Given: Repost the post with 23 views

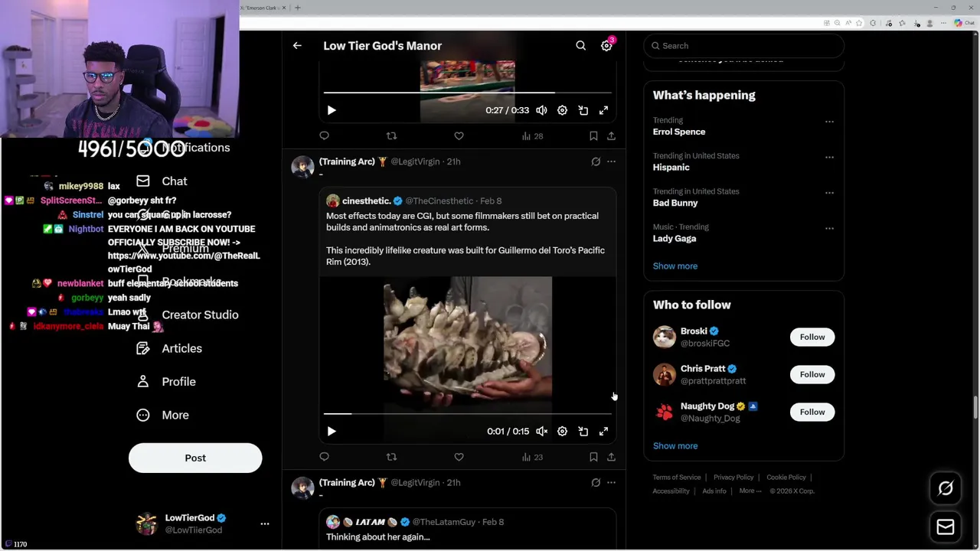Looking at the screenshot, I should [391, 457].
